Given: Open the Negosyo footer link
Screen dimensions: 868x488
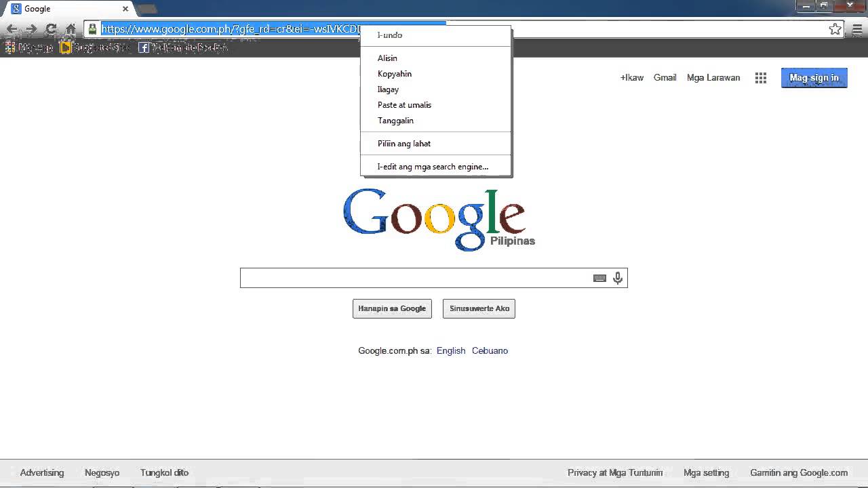Looking at the screenshot, I should click(102, 473).
